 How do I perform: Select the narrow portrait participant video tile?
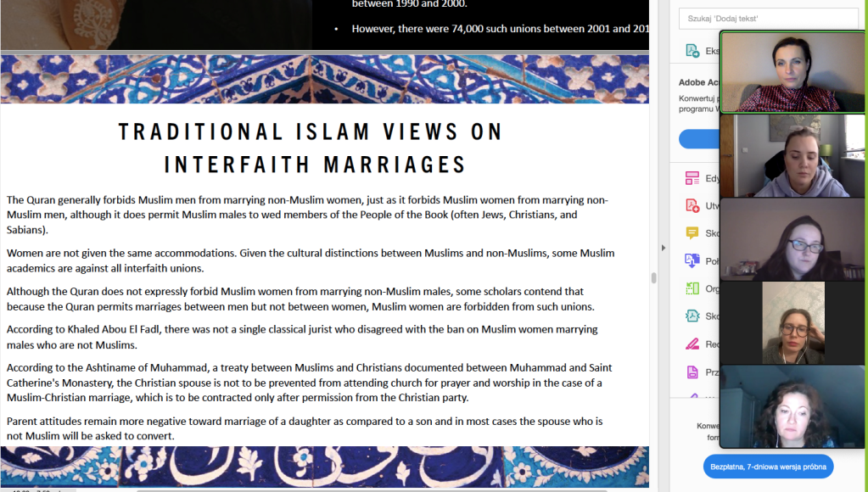pyautogui.click(x=792, y=322)
